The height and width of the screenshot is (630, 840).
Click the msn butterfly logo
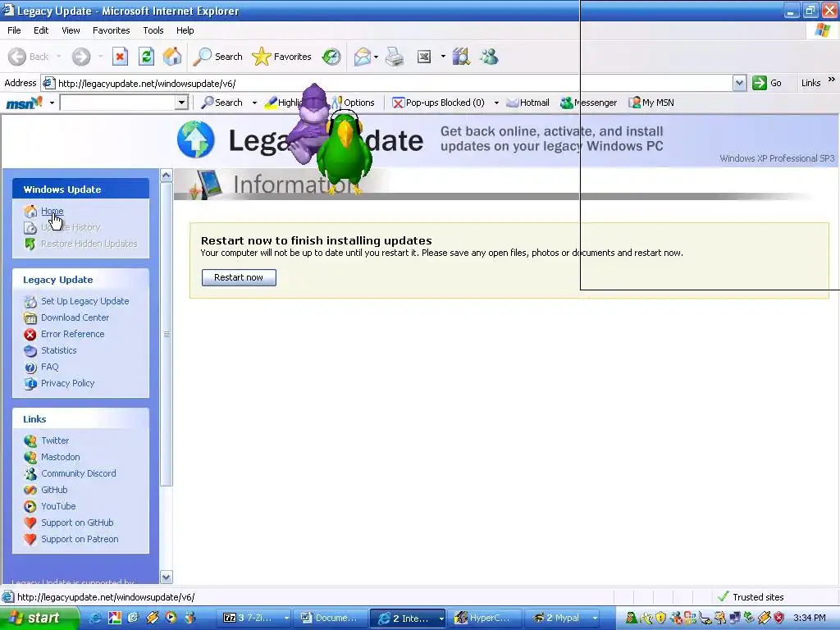click(24, 103)
